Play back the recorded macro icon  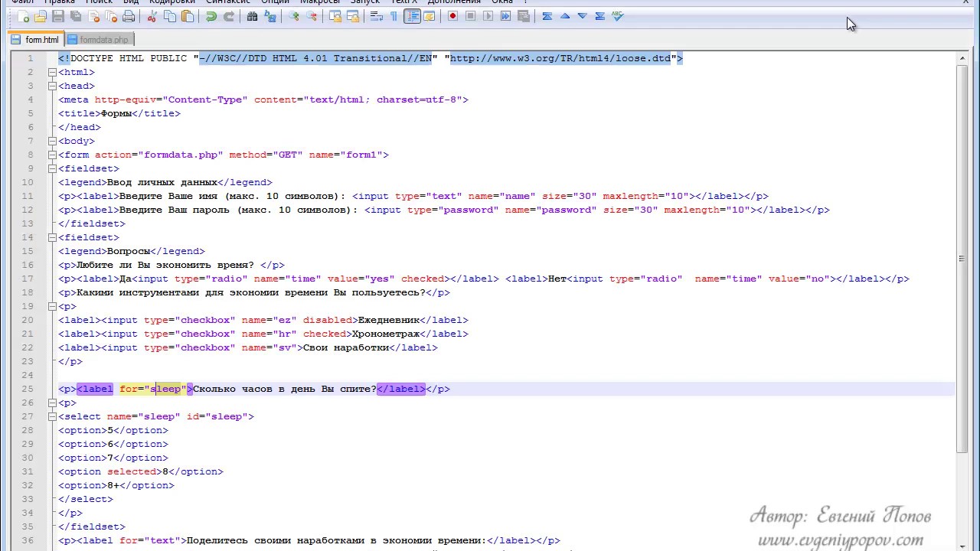488,16
